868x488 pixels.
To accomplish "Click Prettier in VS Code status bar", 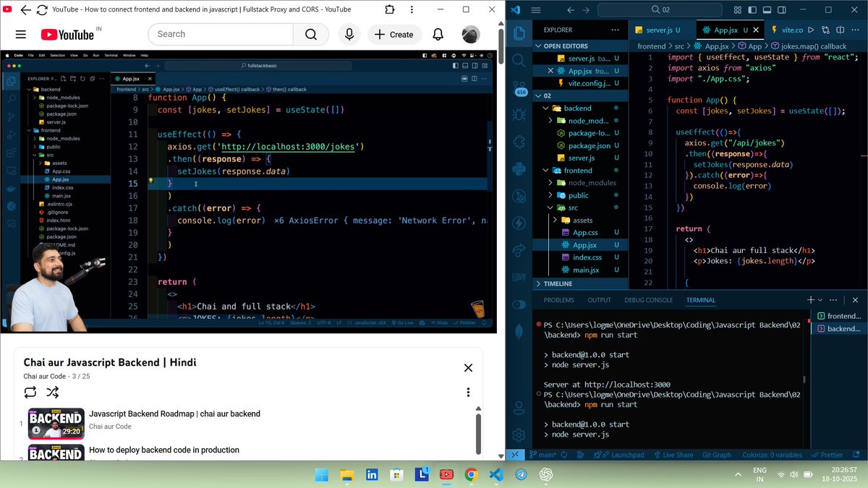I will tap(827, 455).
